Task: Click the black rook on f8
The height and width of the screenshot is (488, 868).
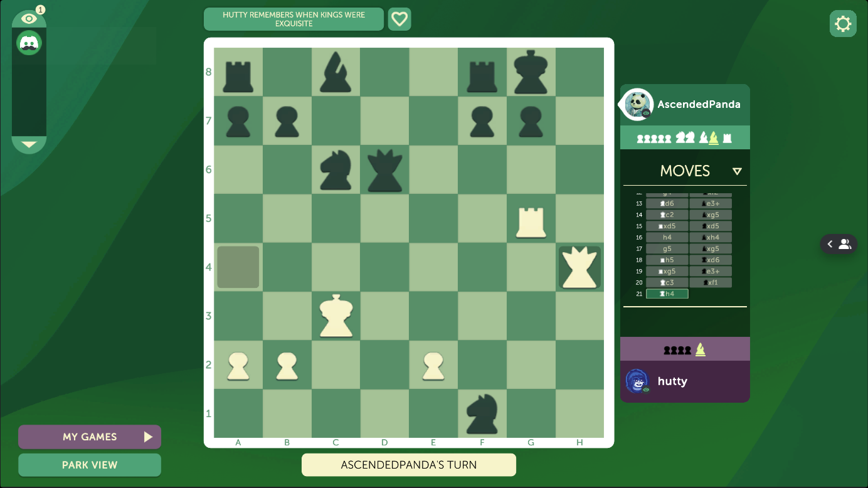Action: [482, 77]
